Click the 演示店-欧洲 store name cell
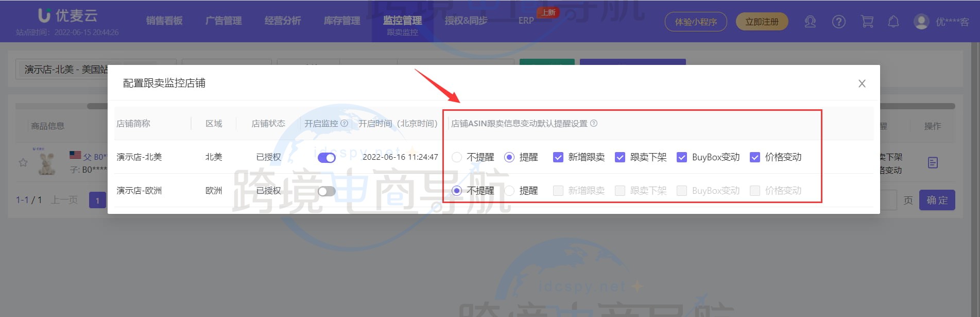Image resolution: width=980 pixels, height=317 pixels. 139,191
